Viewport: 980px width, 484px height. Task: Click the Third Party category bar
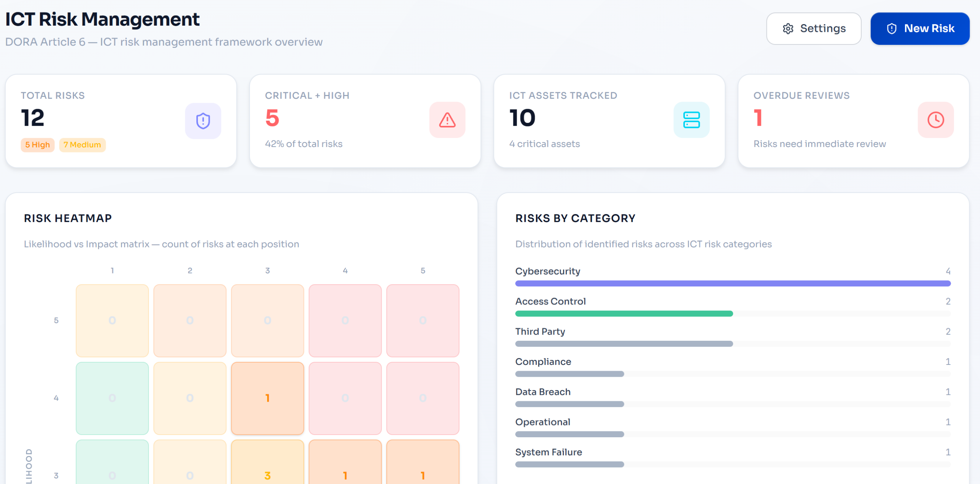pyautogui.click(x=624, y=344)
